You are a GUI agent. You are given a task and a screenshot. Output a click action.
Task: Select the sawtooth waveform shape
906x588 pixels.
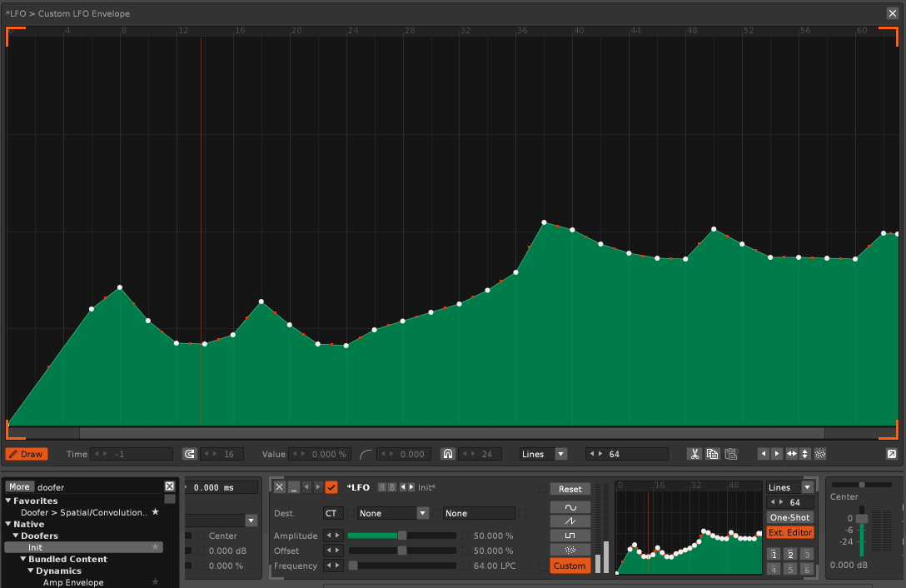pos(570,521)
